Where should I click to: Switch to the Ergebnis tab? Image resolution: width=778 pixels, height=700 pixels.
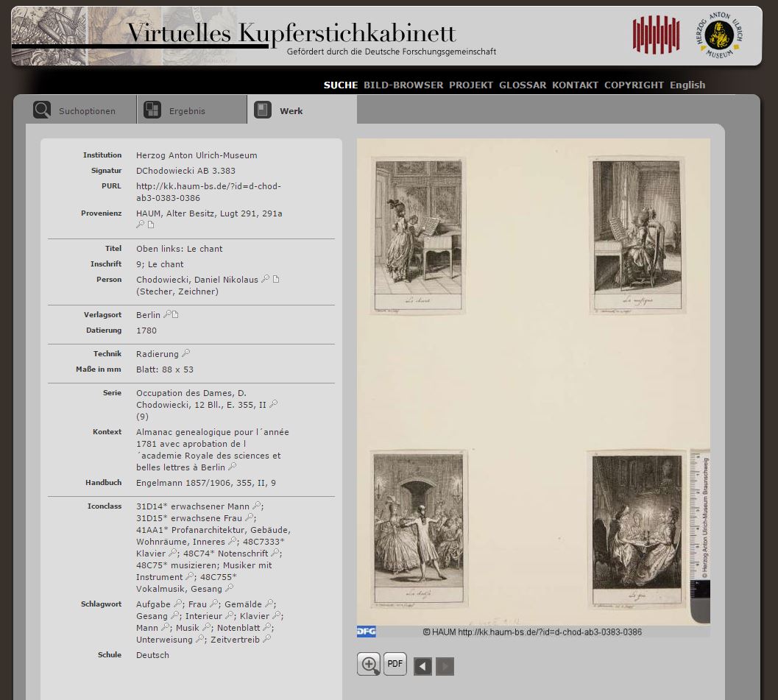pyautogui.click(x=191, y=110)
